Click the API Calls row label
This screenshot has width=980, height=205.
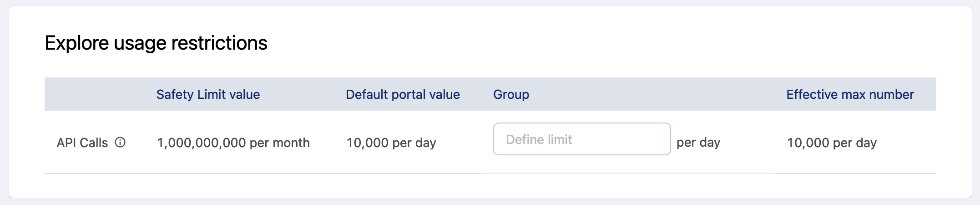click(82, 143)
